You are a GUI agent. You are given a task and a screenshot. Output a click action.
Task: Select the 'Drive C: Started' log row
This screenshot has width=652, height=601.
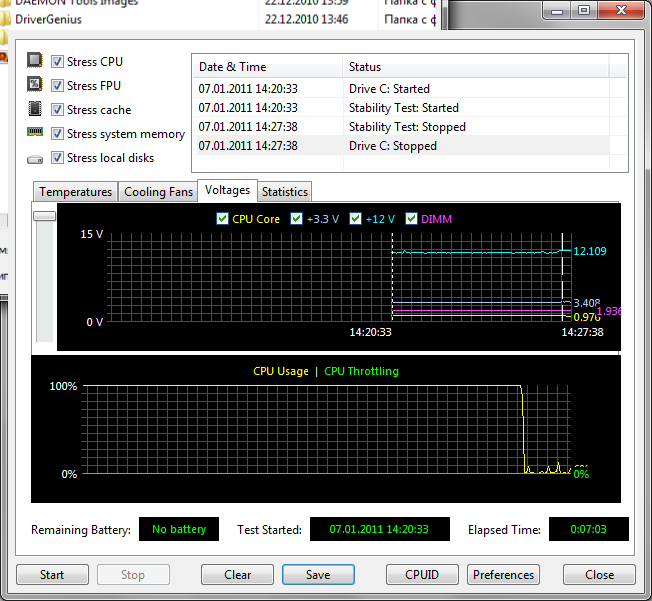pyautogui.click(x=401, y=89)
